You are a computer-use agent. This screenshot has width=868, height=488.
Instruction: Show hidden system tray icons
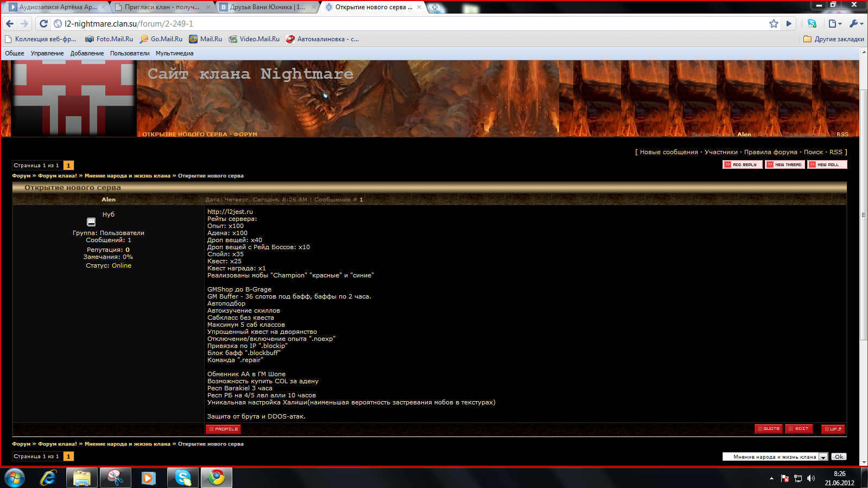point(771,478)
